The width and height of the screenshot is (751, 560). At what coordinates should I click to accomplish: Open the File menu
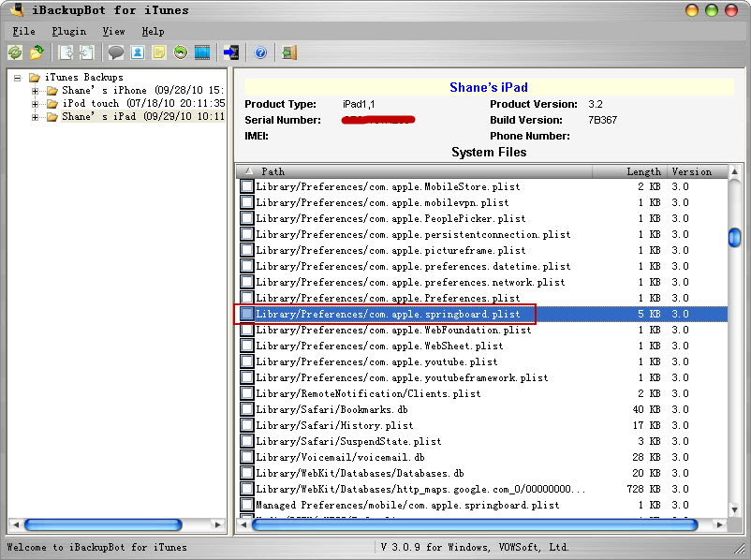click(x=23, y=32)
